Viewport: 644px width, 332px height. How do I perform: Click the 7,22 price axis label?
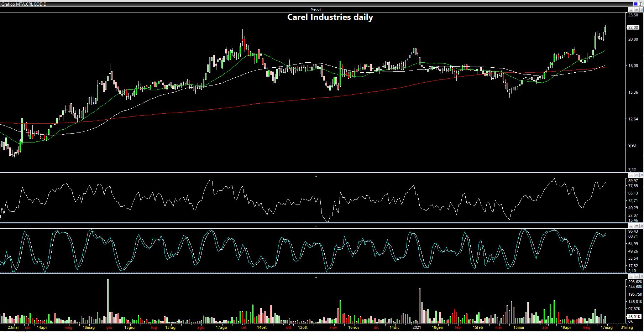coord(632,170)
